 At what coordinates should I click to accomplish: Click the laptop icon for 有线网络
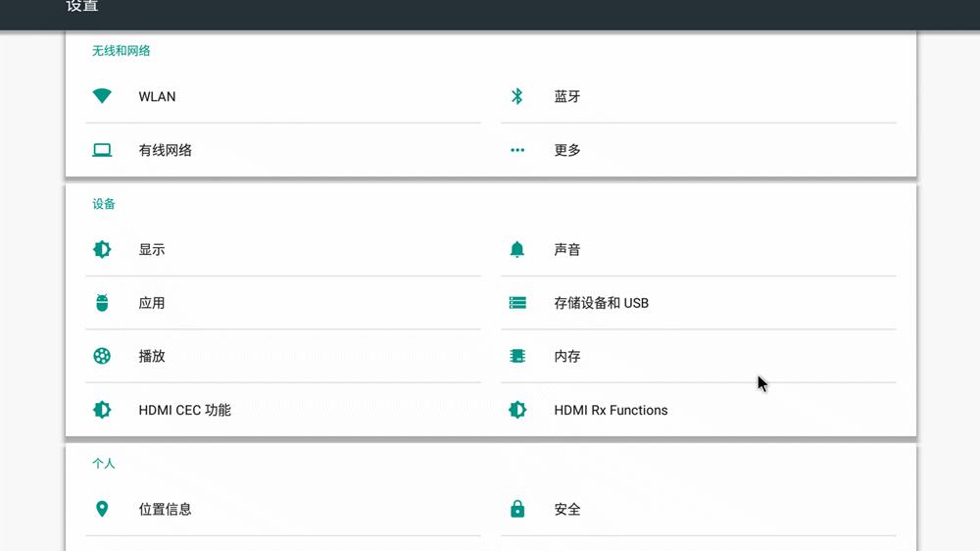(x=102, y=150)
